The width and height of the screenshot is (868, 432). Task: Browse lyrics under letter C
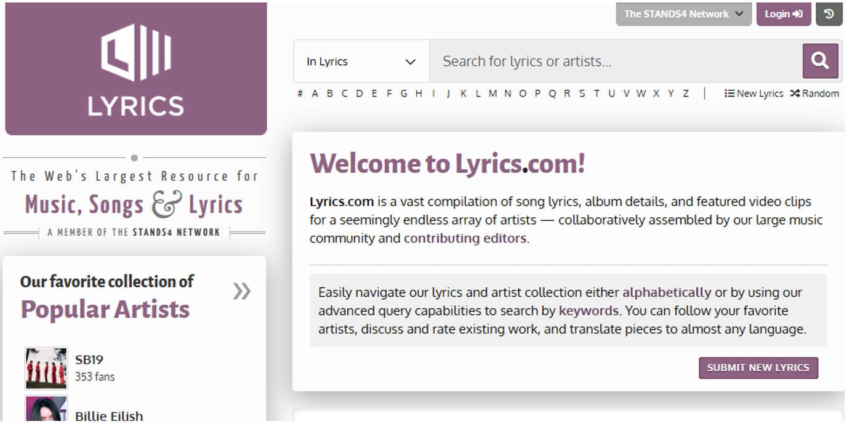(x=344, y=94)
